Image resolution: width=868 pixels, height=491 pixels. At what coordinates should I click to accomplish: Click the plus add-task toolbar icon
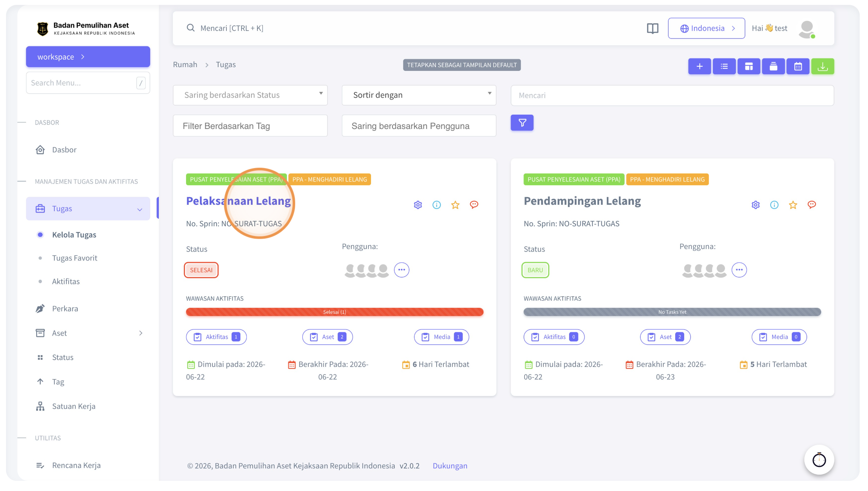699,66
